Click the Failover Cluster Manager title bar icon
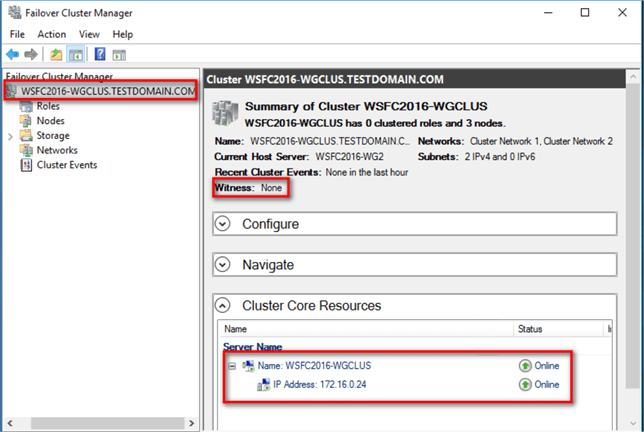 tap(14, 13)
